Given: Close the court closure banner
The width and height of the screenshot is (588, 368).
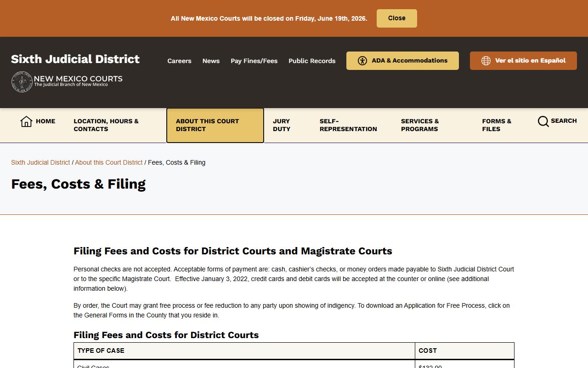Looking at the screenshot, I should [x=397, y=18].
